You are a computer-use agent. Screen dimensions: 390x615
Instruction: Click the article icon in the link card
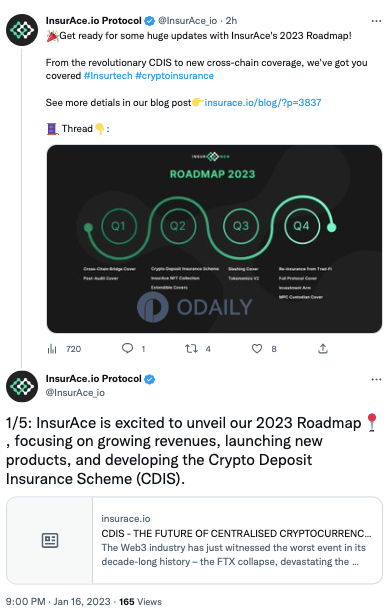pyautogui.click(x=50, y=540)
